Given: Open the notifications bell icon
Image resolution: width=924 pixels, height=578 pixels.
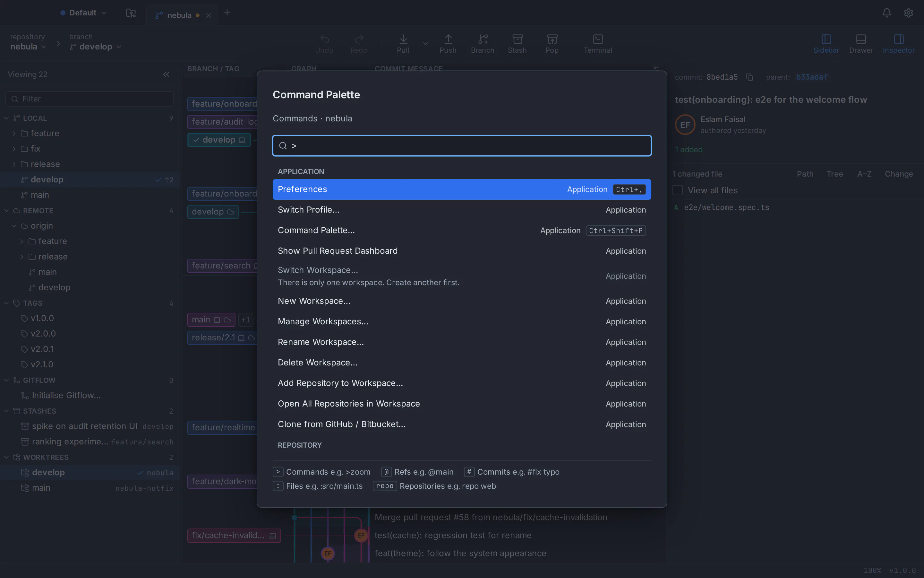Looking at the screenshot, I should pyautogui.click(x=886, y=13).
